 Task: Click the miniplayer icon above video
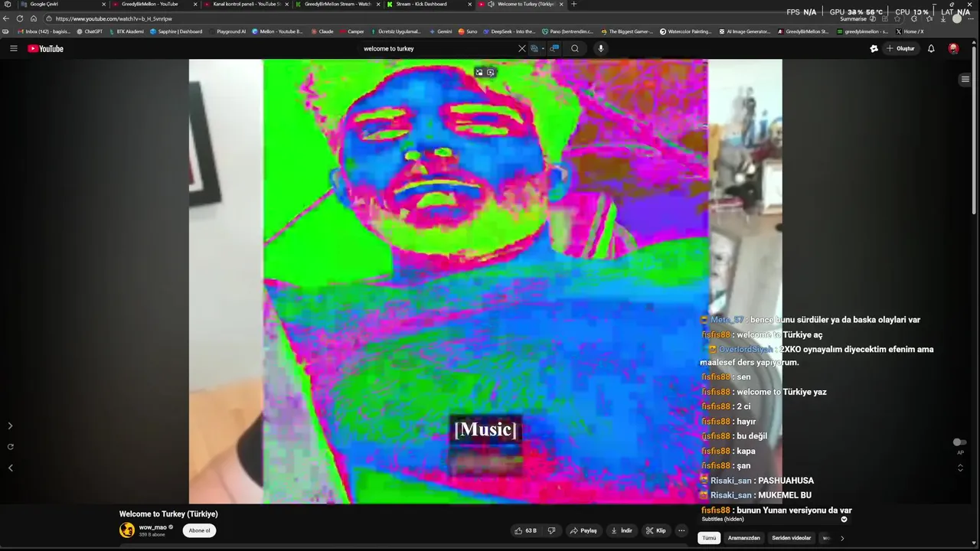pos(479,72)
